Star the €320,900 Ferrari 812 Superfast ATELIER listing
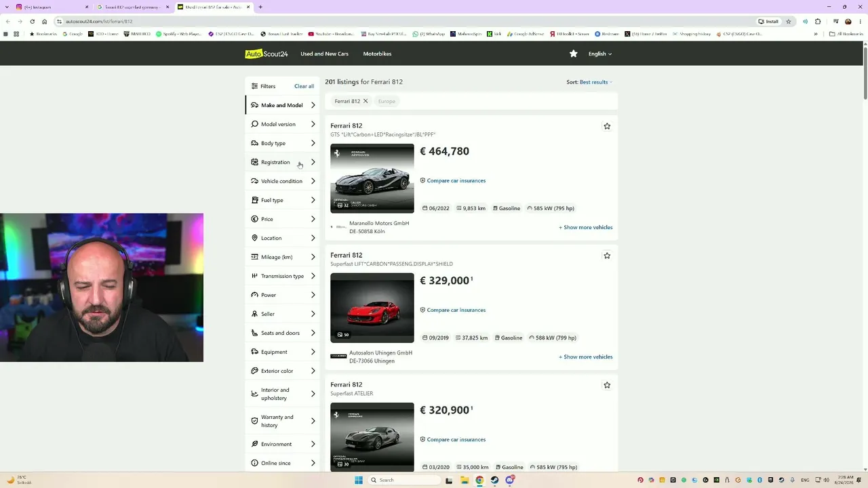The height and width of the screenshot is (488, 868). tap(607, 385)
